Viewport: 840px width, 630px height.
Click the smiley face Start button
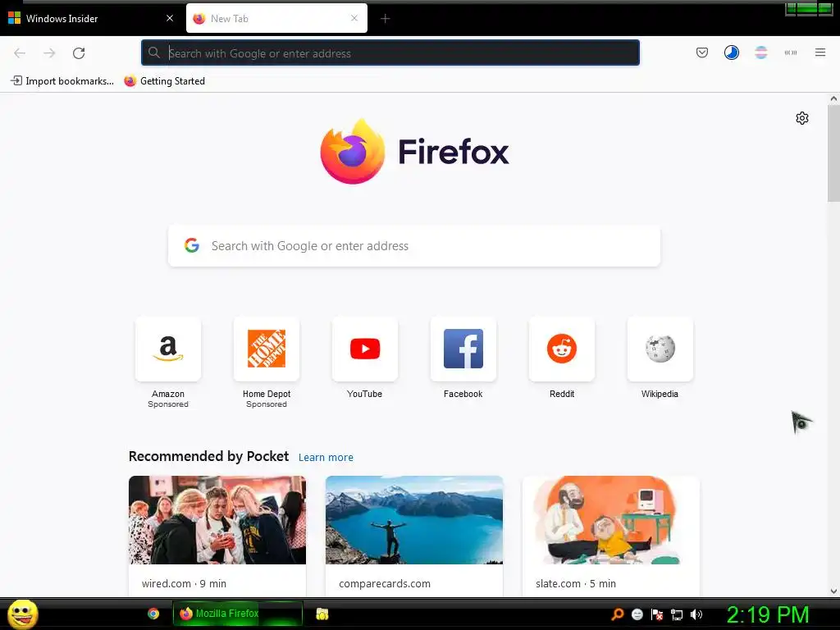(22, 614)
